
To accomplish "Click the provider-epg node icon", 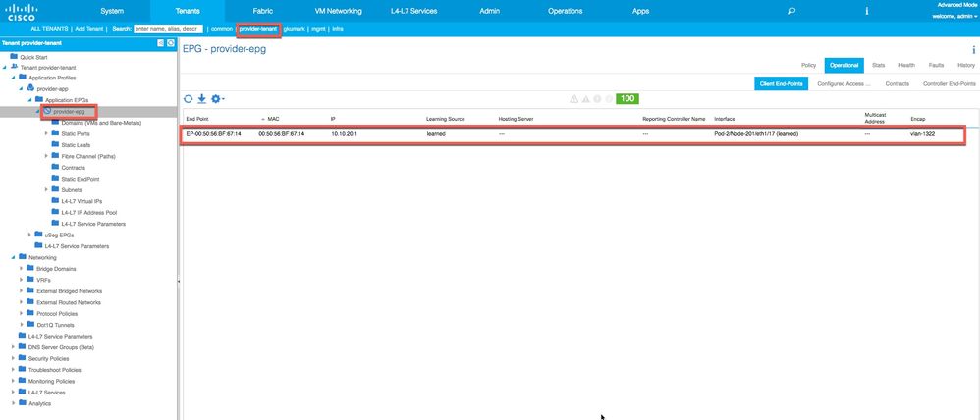I will [47, 111].
